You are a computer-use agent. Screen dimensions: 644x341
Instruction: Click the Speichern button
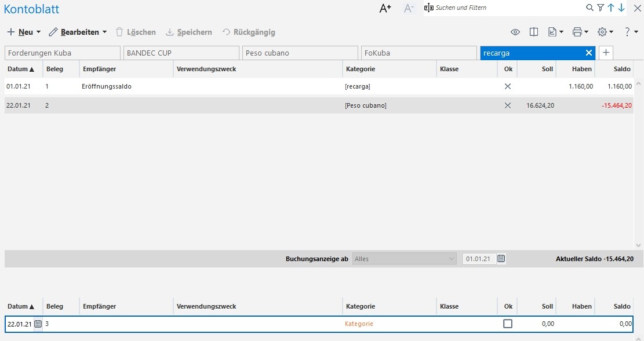[189, 32]
